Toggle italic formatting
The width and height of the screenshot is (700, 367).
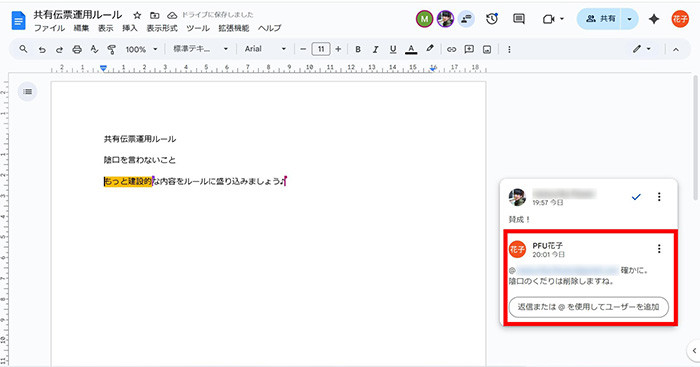point(375,50)
